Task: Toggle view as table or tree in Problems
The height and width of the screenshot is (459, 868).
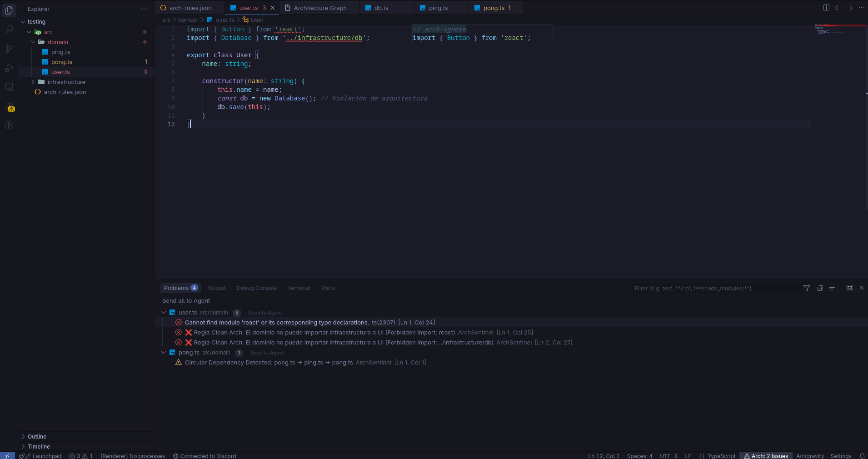Action: coord(832,288)
